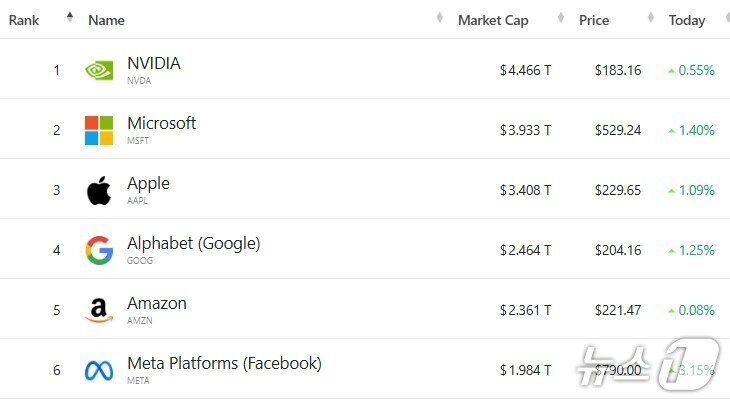Click the Price column header
The height and width of the screenshot is (401, 730).
[594, 20]
